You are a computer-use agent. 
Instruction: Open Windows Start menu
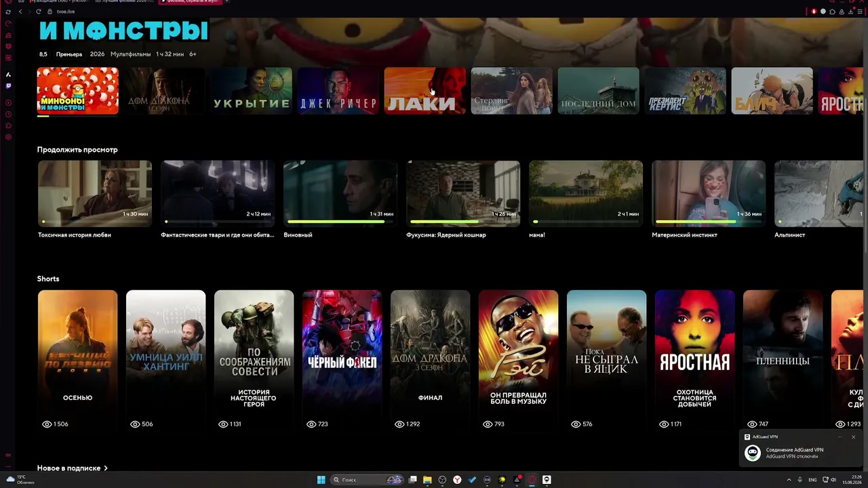(321, 480)
